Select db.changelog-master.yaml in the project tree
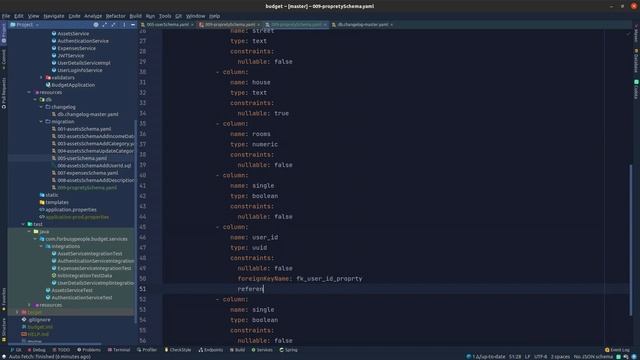The image size is (640, 360). (88, 114)
